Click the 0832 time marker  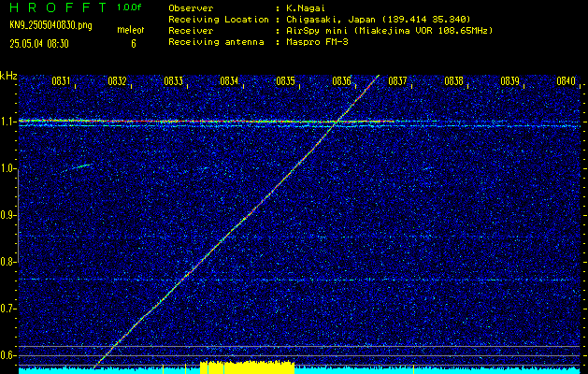click(x=117, y=81)
